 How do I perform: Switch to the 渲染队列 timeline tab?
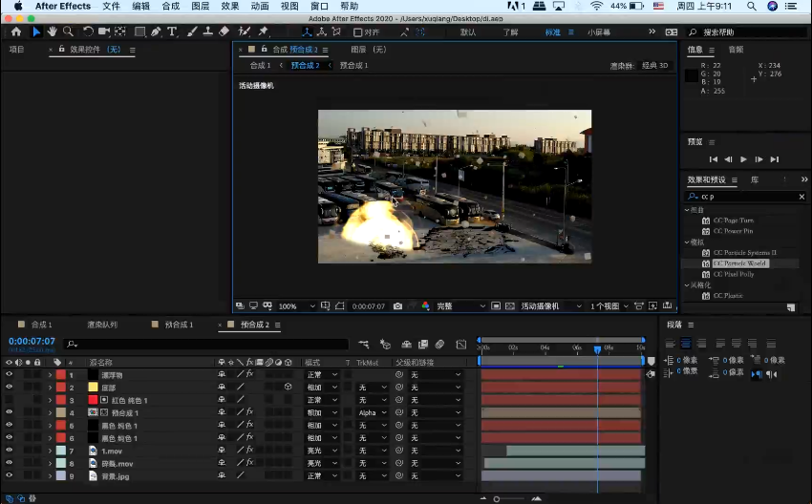pos(102,325)
